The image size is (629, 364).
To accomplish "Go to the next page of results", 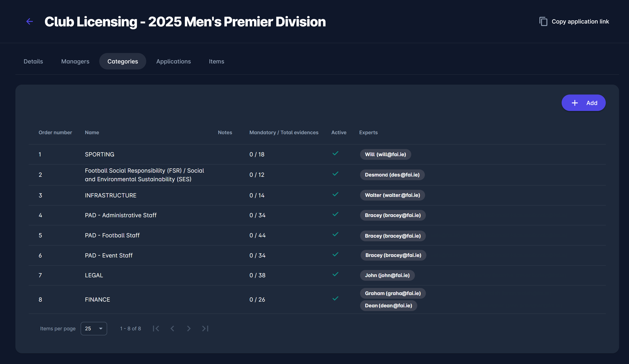I will [x=189, y=328].
